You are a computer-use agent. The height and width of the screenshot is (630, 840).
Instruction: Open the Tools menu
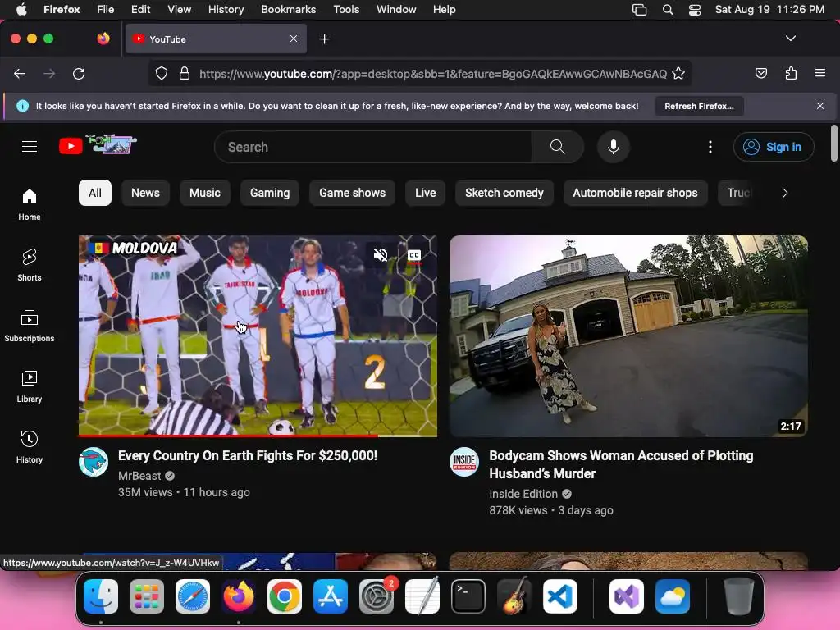tap(346, 10)
